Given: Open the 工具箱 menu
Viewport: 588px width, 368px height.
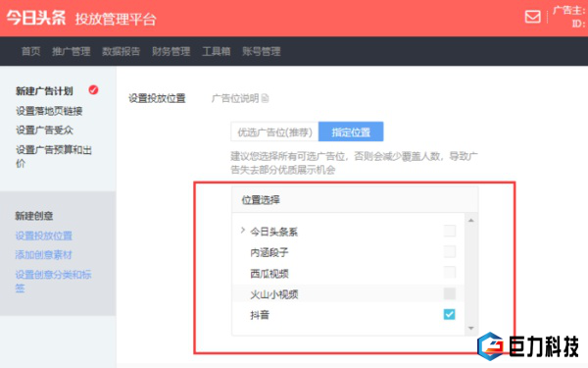Looking at the screenshot, I should [x=217, y=51].
